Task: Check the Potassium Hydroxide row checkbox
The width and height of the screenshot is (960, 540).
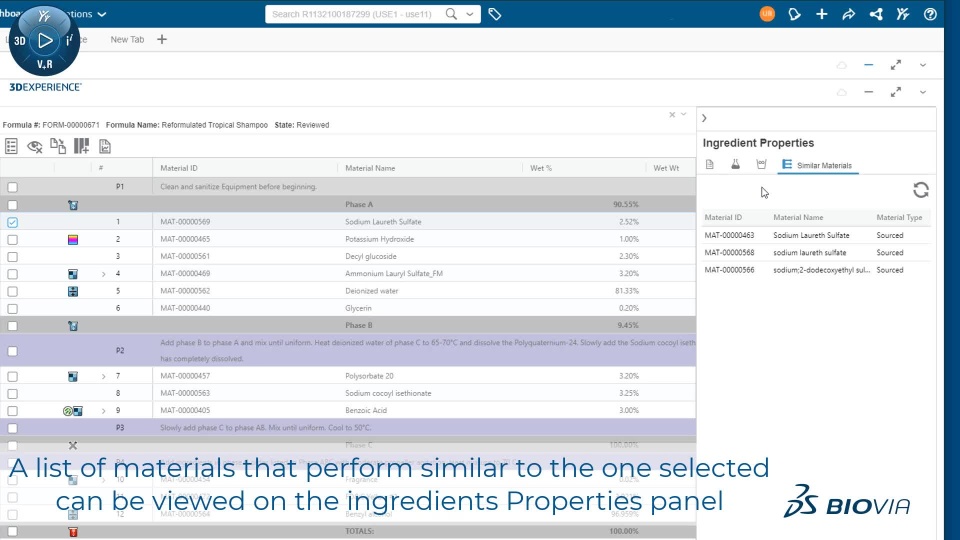Action: [13, 239]
